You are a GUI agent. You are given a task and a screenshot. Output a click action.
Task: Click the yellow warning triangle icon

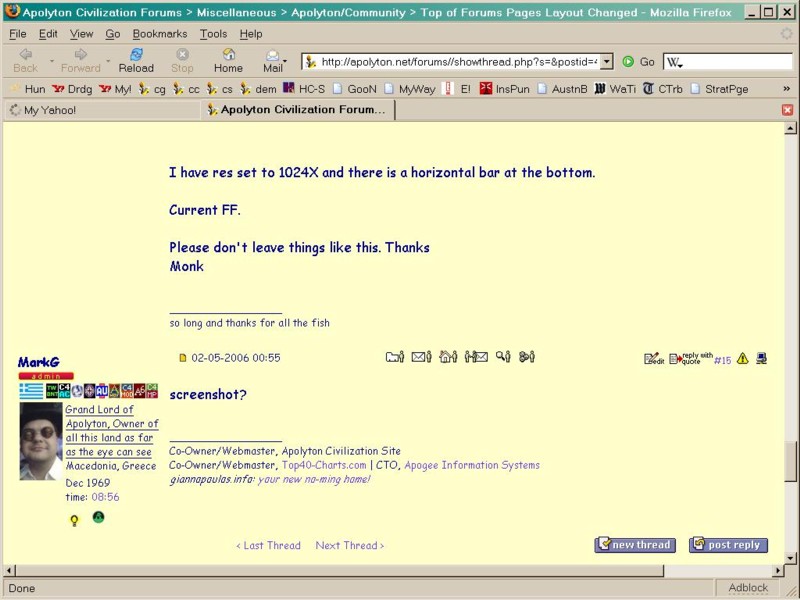tap(743, 358)
